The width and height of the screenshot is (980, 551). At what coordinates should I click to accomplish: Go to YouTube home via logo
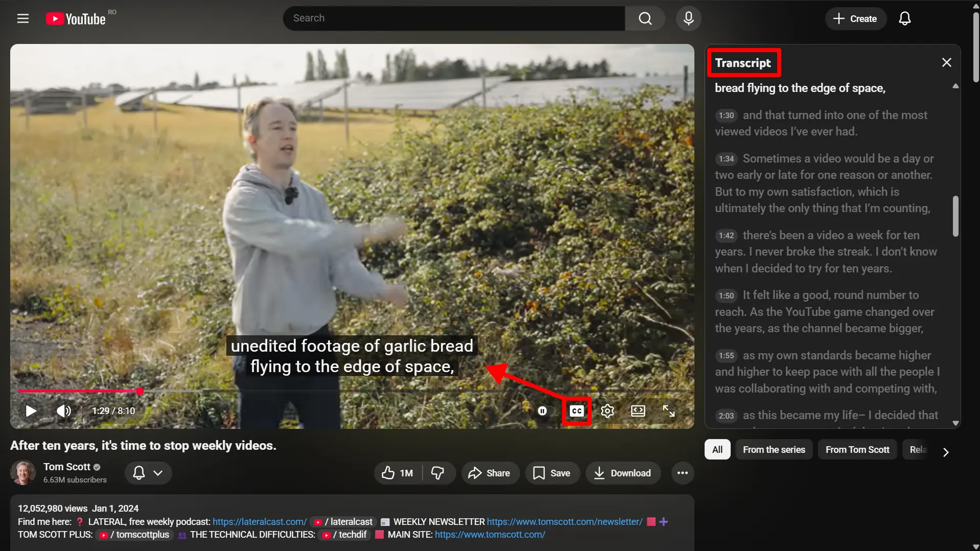point(76,19)
